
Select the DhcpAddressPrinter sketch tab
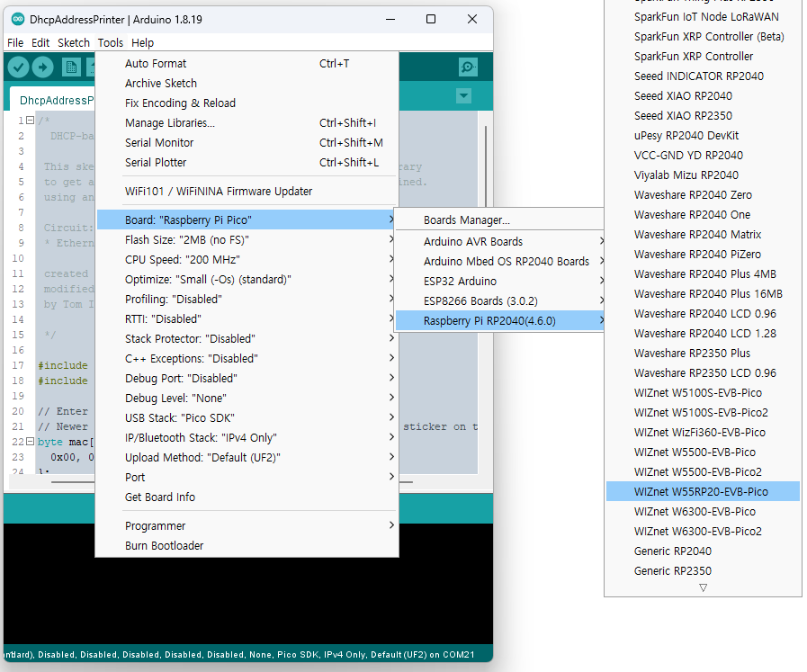pyautogui.click(x=52, y=101)
